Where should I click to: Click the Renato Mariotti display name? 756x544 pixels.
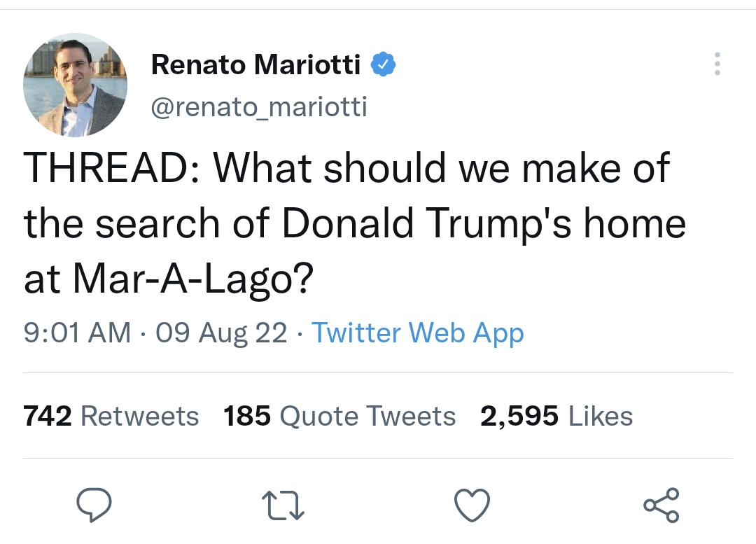(x=255, y=64)
